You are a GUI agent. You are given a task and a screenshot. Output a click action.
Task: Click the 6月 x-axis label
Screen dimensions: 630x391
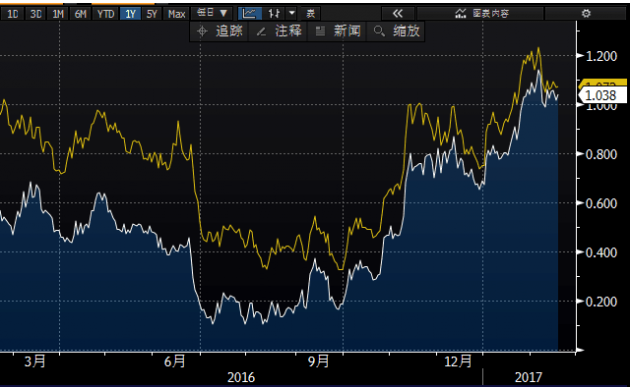click(x=174, y=362)
